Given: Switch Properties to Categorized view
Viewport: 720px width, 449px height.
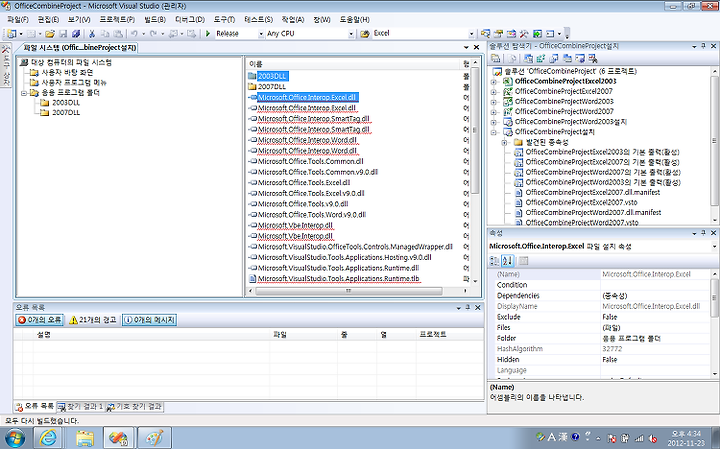Looking at the screenshot, I should pyautogui.click(x=495, y=261).
